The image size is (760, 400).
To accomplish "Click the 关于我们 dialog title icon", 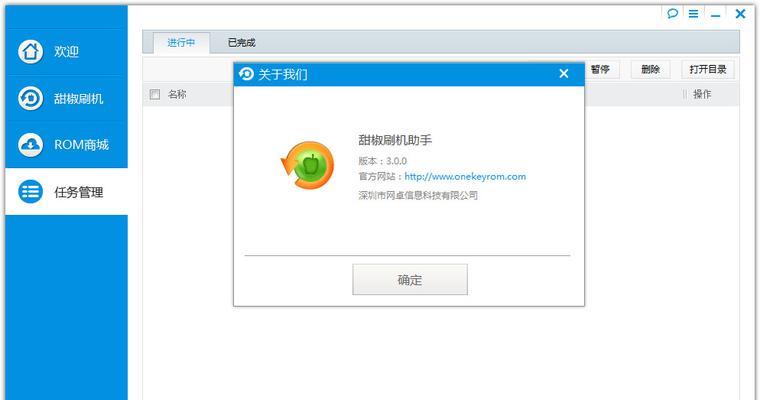I will point(246,74).
